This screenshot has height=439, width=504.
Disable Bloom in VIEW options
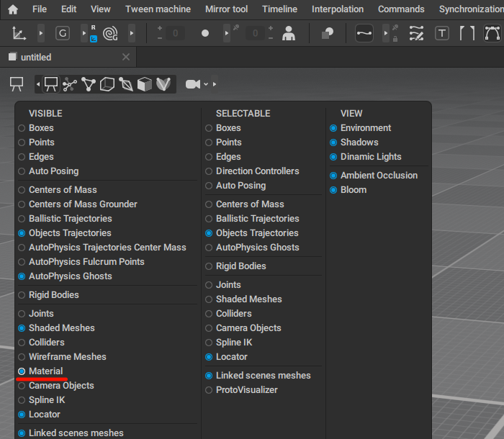pyautogui.click(x=333, y=190)
